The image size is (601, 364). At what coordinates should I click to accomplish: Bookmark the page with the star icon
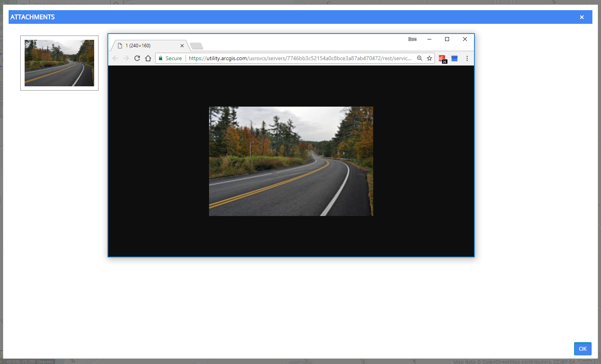429,58
